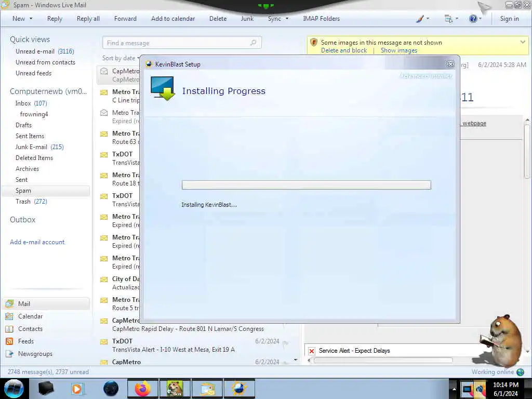Open the Sent Items folder

point(30,136)
